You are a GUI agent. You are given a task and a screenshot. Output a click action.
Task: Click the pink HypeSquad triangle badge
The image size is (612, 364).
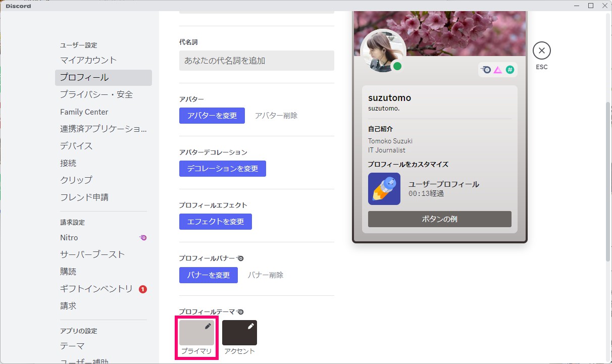(x=498, y=69)
